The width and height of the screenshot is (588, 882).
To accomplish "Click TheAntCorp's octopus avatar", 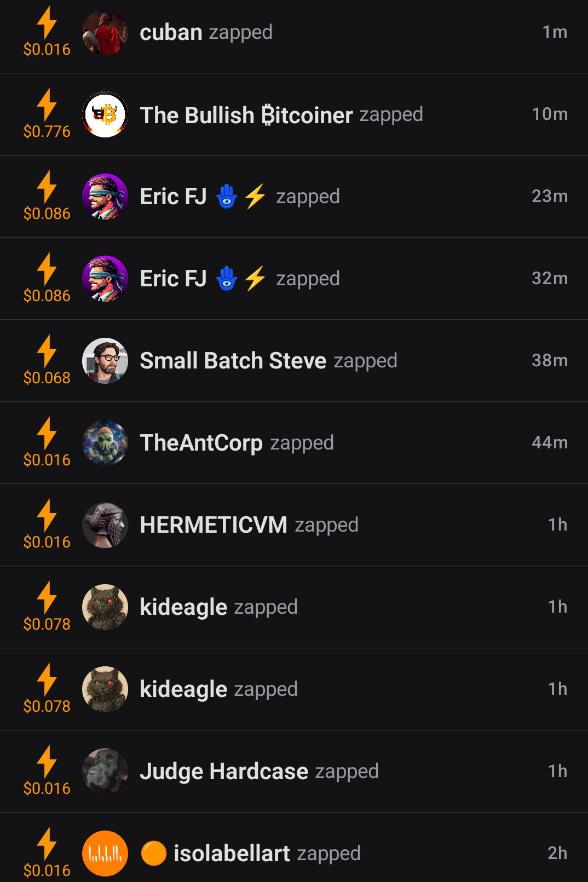I will pos(105,443).
